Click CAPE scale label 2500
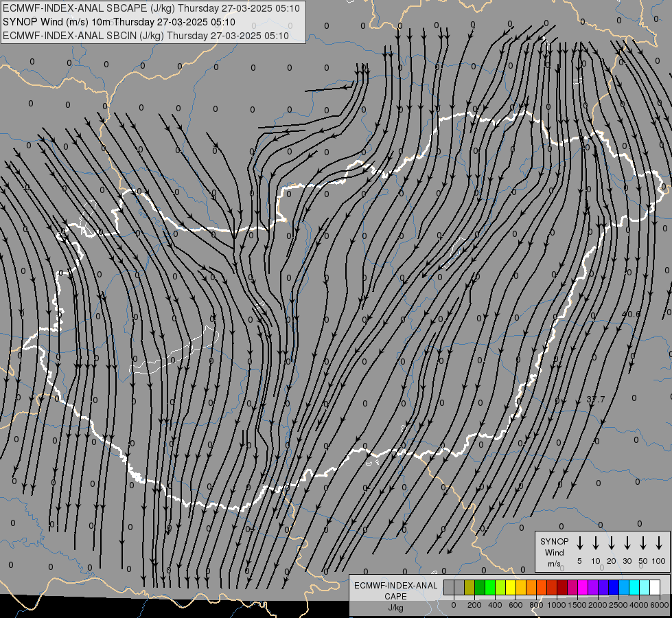The width and height of the screenshot is (672, 618). coord(618,605)
